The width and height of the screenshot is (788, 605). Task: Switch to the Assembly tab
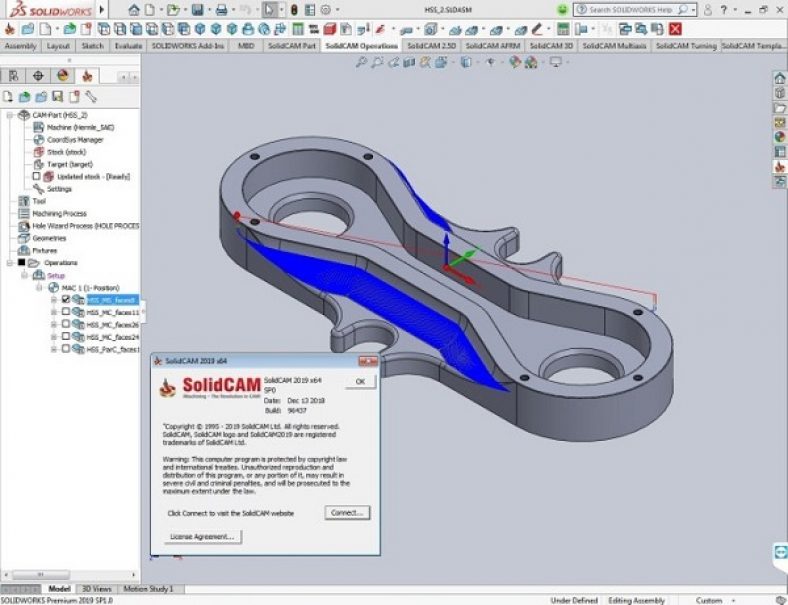20,46
